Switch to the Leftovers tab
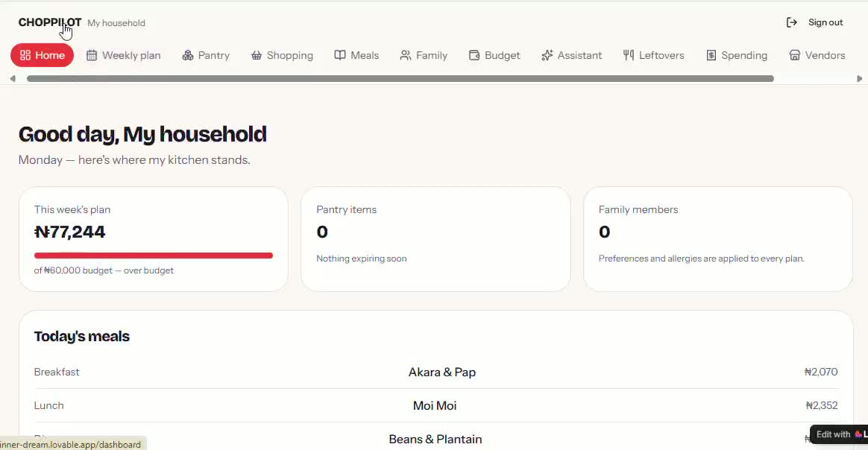Image resolution: width=868 pixels, height=450 pixels. [x=654, y=55]
